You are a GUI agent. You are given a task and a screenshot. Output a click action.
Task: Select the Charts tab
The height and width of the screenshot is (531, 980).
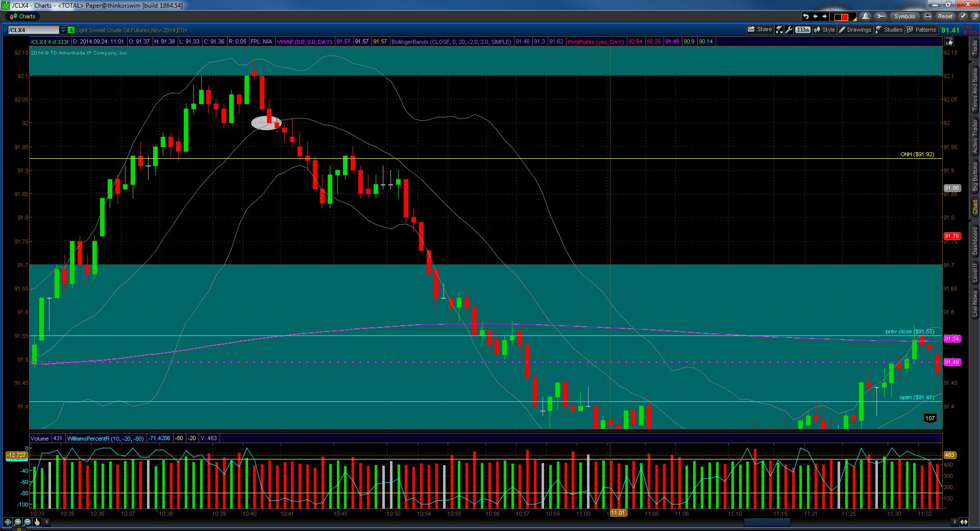(22, 16)
